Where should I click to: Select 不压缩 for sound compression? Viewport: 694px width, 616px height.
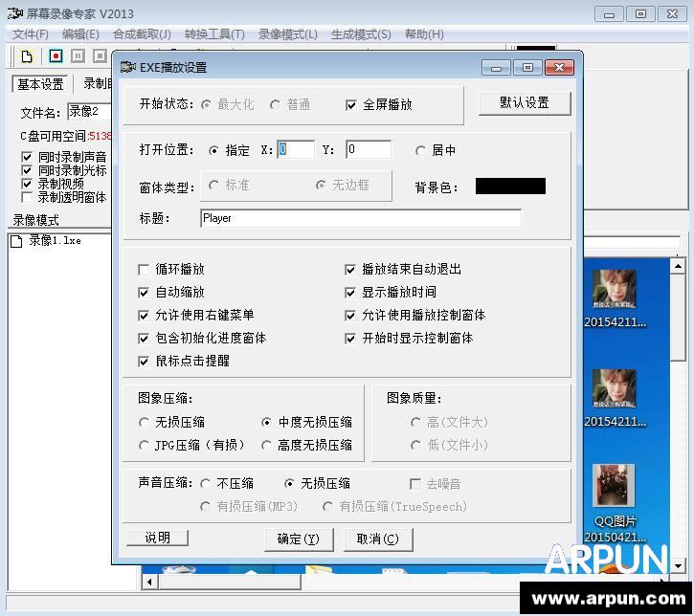(x=206, y=483)
